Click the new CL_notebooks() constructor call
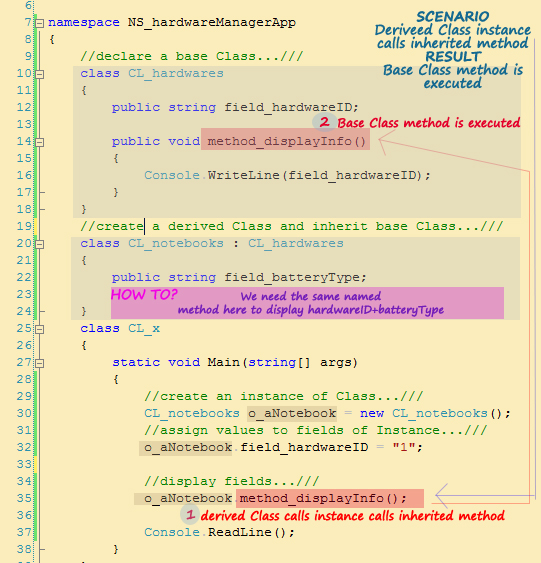 [x=435, y=413]
